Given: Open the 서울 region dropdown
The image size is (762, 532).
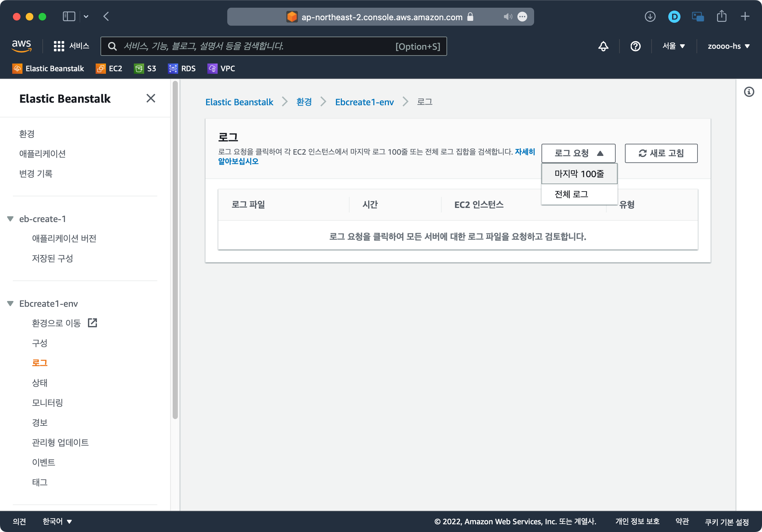Looking at the screenshot, I should pyautogui.click(x=674, y=46).
